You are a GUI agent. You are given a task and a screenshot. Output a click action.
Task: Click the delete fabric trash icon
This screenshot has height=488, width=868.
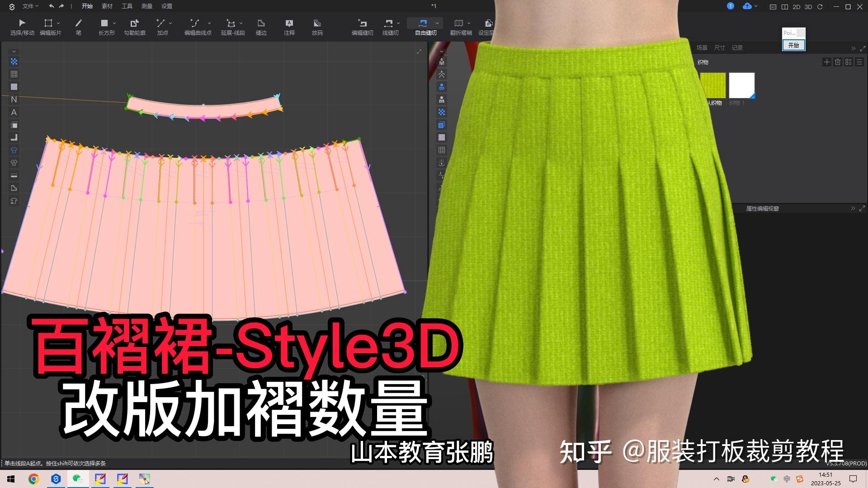838,62
